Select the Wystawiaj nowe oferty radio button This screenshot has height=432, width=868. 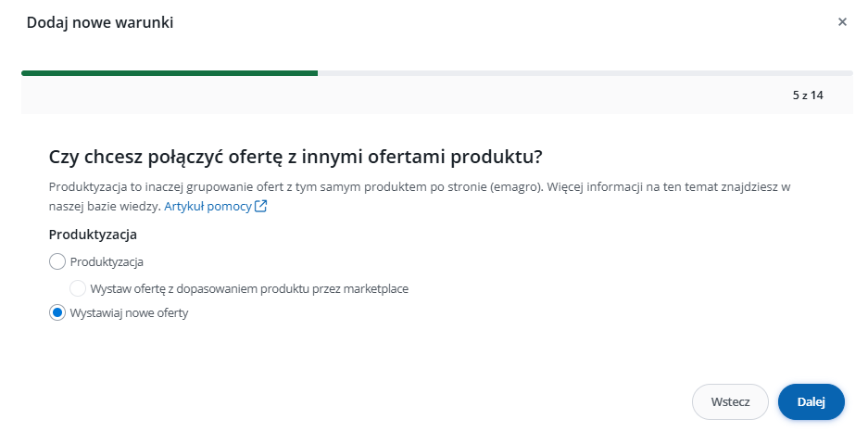coord(57,313)
